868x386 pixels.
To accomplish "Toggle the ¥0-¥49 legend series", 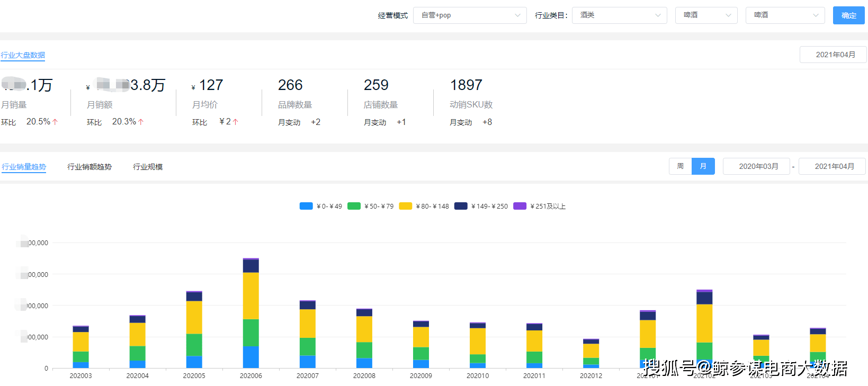I will click(321, 206).
